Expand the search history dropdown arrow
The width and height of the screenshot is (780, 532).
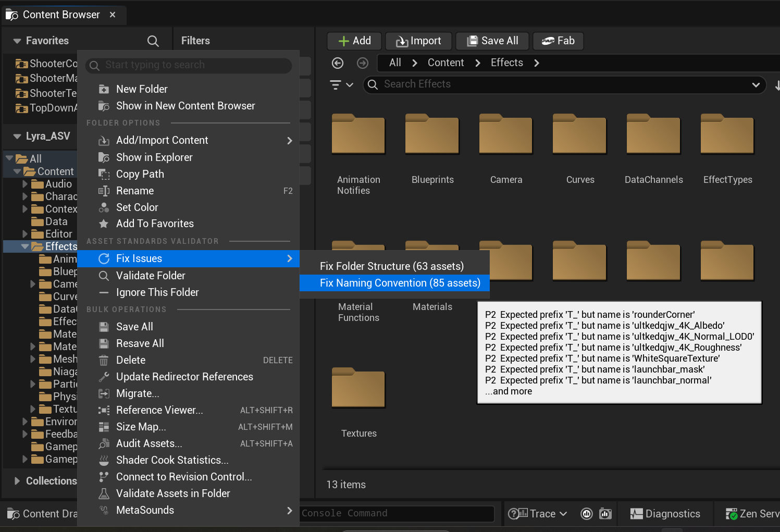tap(756, 84)
